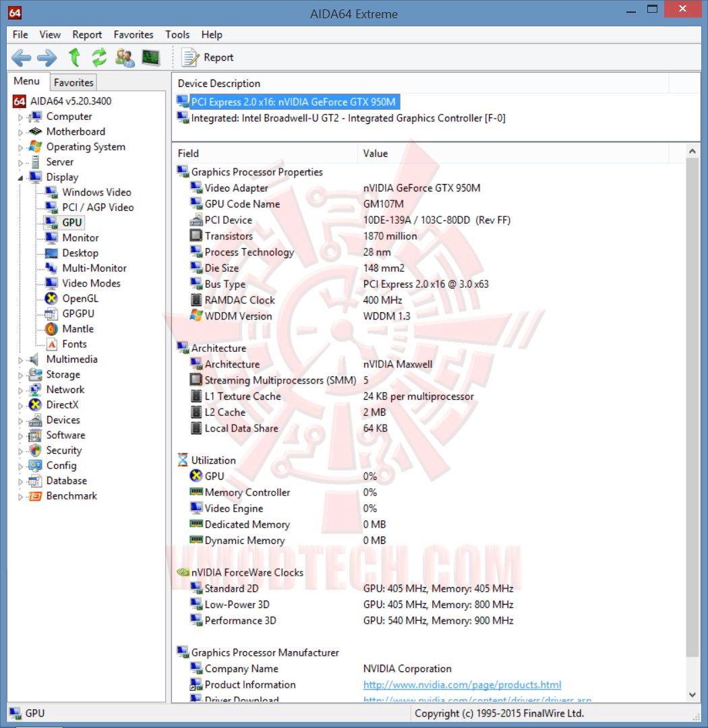Expand the Motherboard tree node
The image size is (708, 728).
click(20, 132)
